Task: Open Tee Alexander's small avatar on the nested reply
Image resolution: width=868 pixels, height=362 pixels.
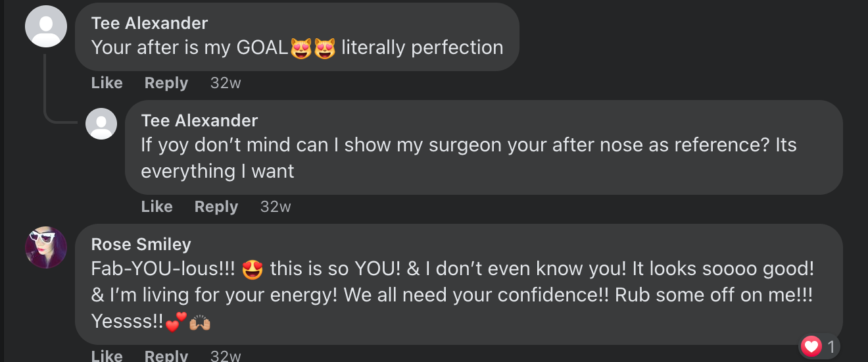Action: click(x=101, y=124)
